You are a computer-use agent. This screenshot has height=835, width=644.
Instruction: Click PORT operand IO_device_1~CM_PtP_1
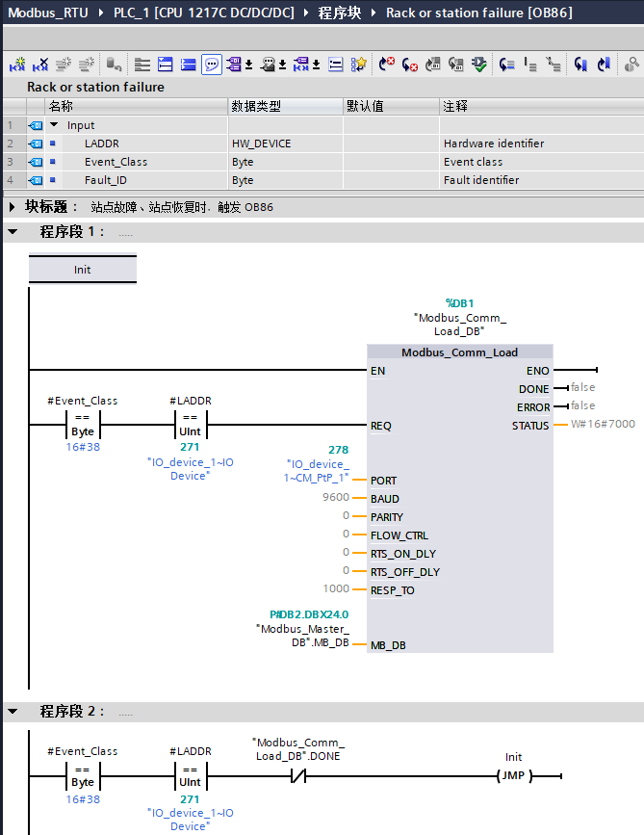click(x=318, y=471)
